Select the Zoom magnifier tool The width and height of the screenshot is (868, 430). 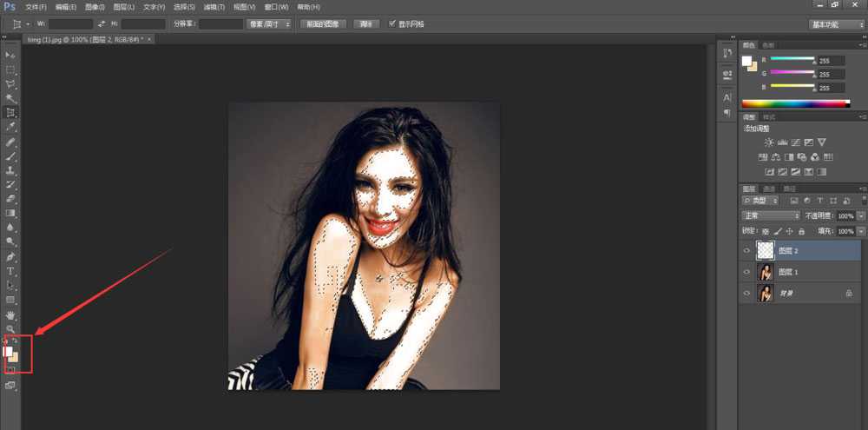[10, 328]
